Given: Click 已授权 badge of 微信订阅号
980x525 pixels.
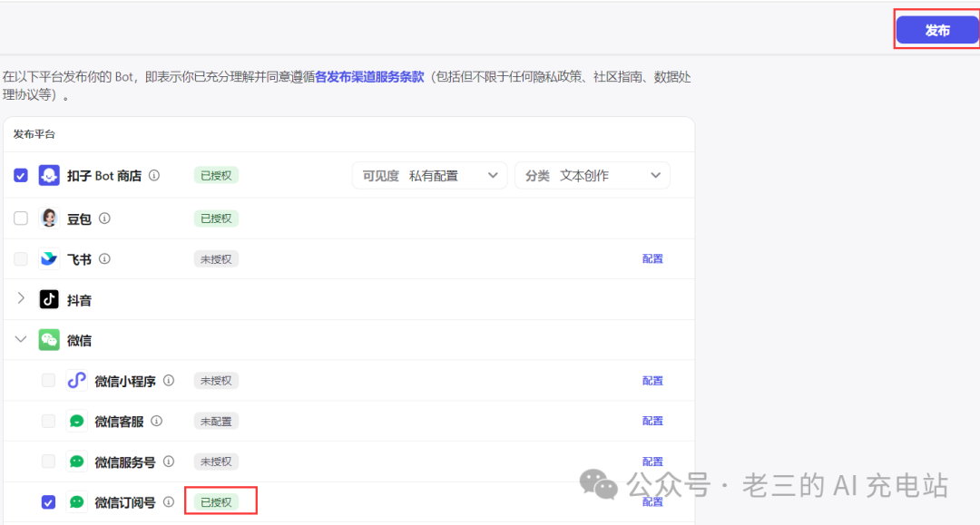Looking at the screenshot, I should pyautogui.click(x=216, y=502).
